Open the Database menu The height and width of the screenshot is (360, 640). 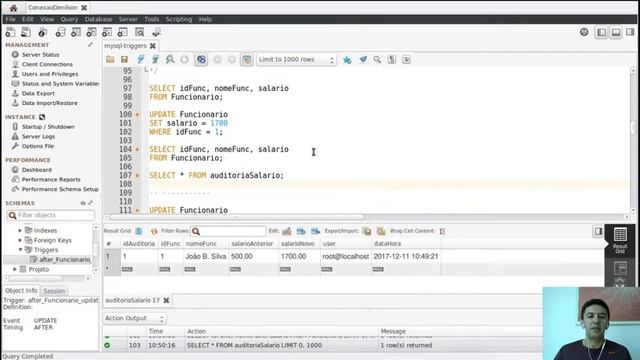click(x=98, y=19)
